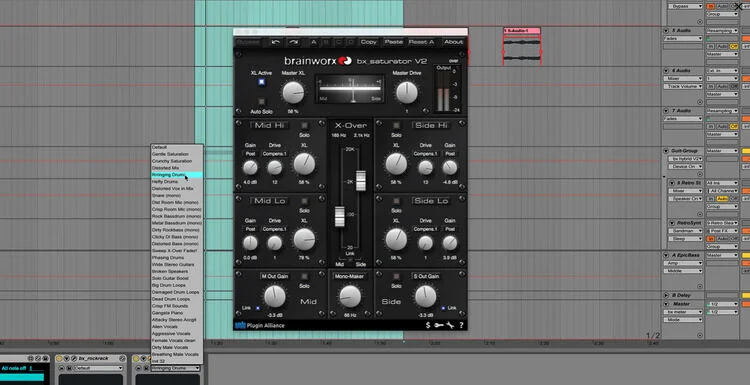Select the Phasing Drums preset
The image size is (750, 385).
click(177, 257)
